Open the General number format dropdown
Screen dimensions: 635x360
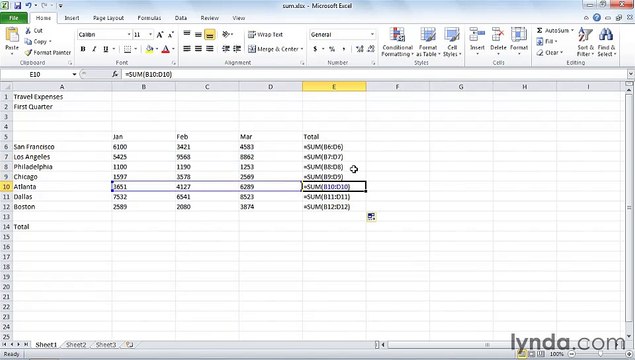tap(372, 34)
